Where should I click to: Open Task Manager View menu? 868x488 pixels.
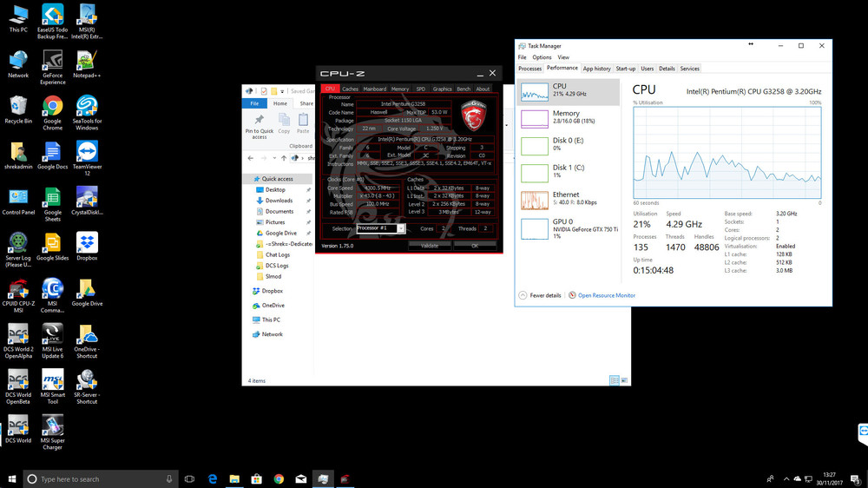(563, 57)
